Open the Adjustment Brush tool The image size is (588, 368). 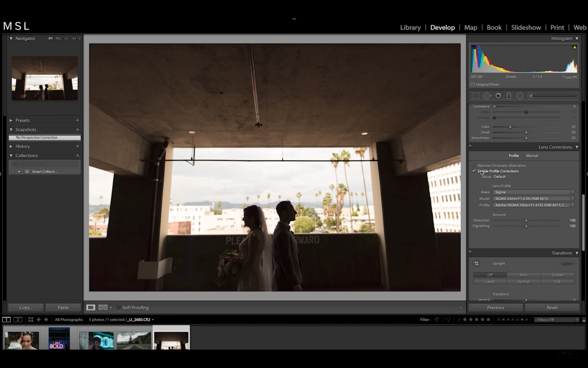point(530,96)
